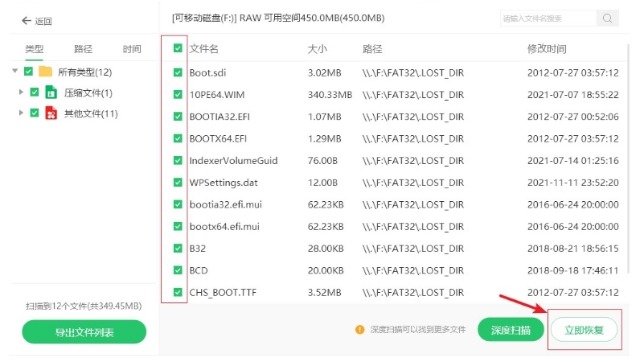Uncheck the 10PE64.WIM checkbox

(x=178, y=95)
